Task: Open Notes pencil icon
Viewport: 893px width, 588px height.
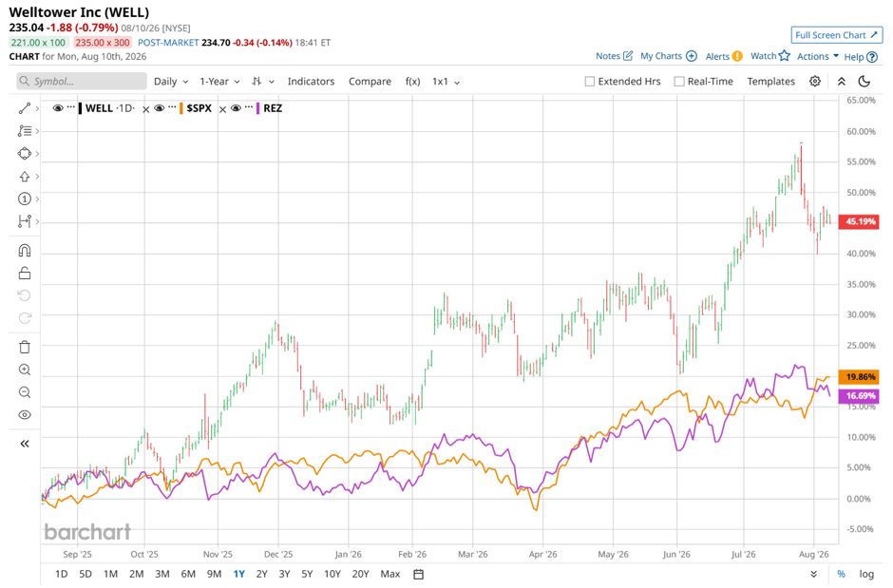Action: (628, 56)
